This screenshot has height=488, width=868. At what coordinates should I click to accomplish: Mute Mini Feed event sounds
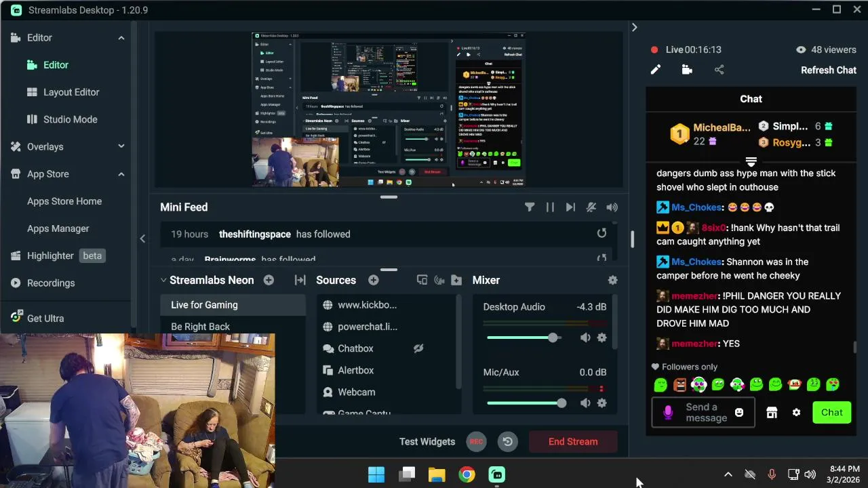point(612,207)
